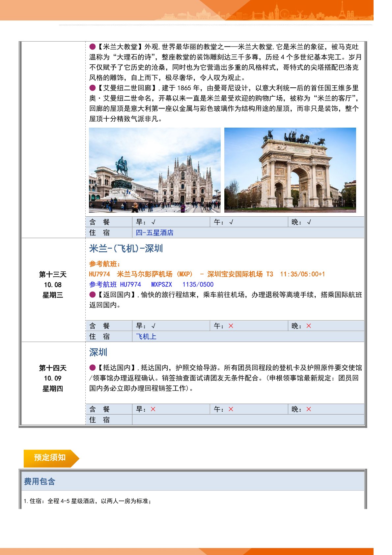Image resolution: width=392 pixels, height=555 pixels.
Task: Click the breakfast checkmark in Day 13 meals
Action: [x=153, y=326]
